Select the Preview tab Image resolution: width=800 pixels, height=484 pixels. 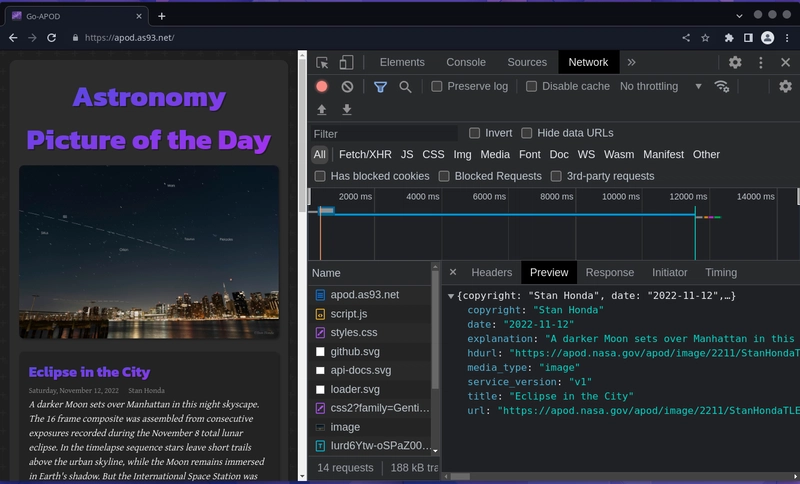[549, 272]
